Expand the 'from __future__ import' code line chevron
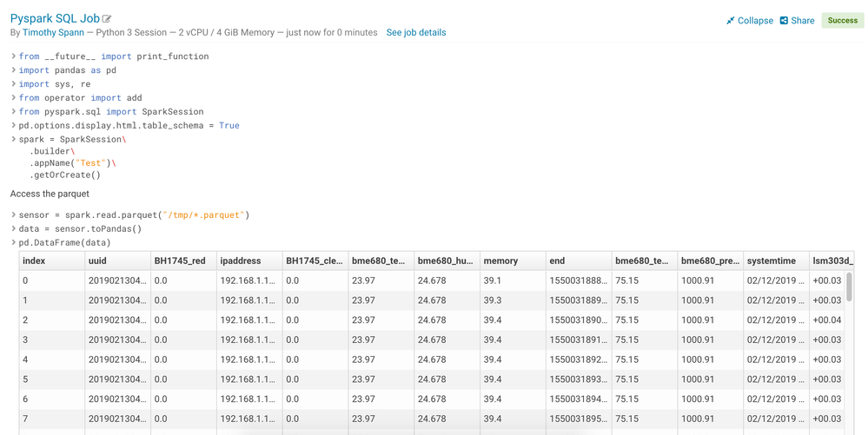This screenshot has width=868, height=435. (14, 56)
